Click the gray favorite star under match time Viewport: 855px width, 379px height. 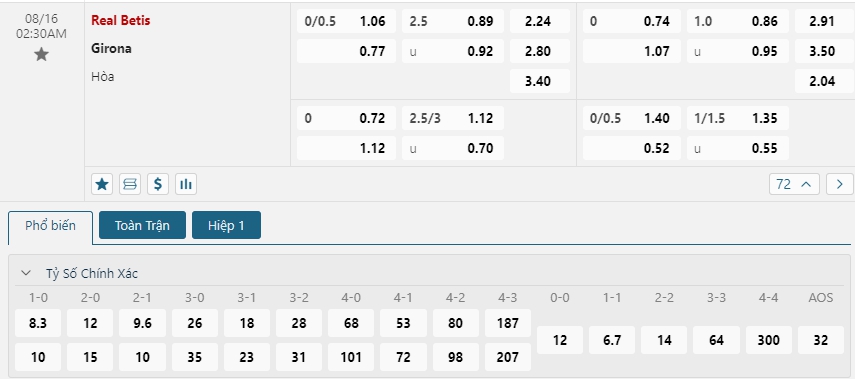[x=41, y=55]
